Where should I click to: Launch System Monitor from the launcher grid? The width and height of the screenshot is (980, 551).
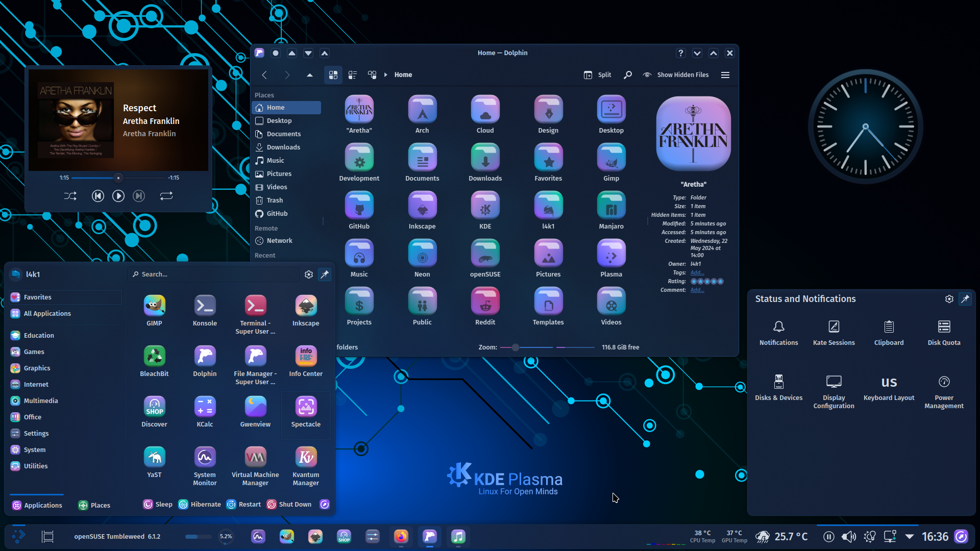(205, 466)
